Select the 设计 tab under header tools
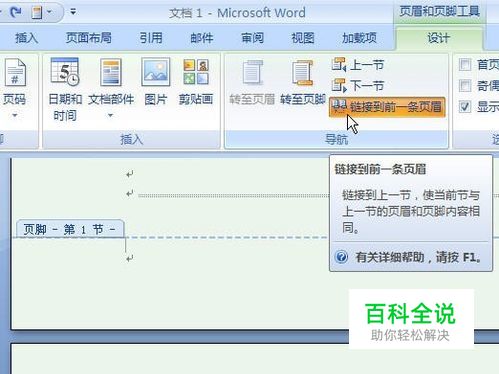499x374 pixels. click(x=438, y=38)
